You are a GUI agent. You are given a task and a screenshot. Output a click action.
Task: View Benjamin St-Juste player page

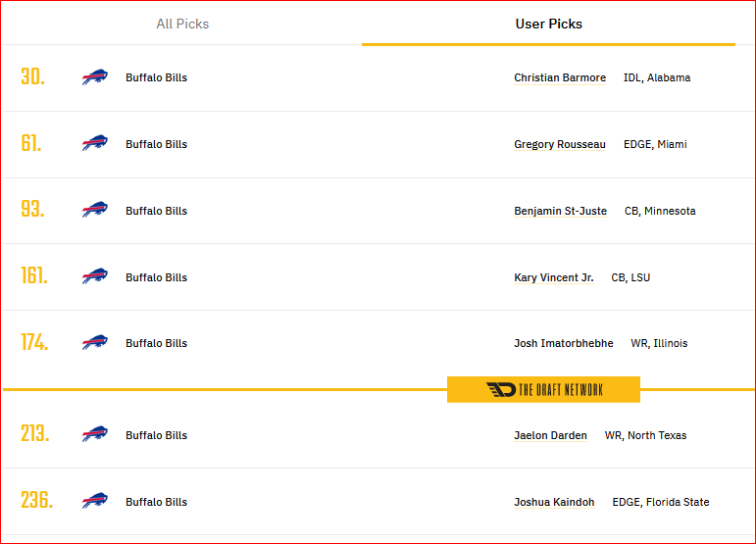(560, 211)
